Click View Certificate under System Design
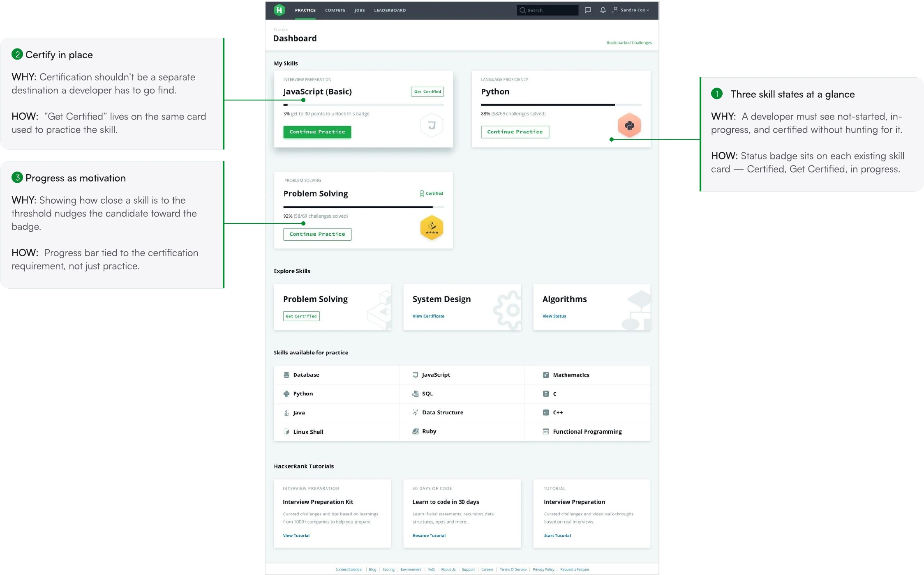 pyautogui.click(x=428, y=316)
